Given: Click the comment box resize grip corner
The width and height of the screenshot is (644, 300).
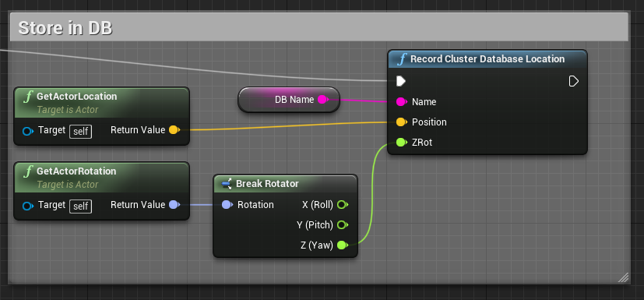Looking at the screenshot, I should tap(623, 277).
